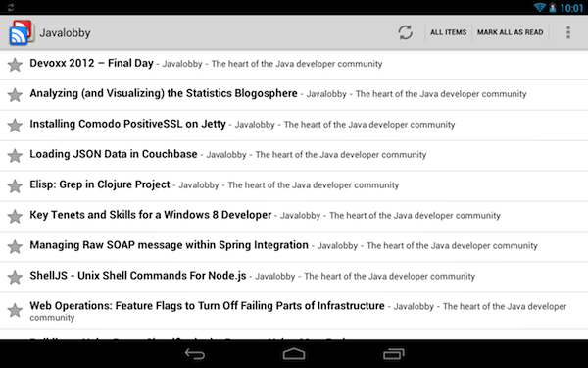588x368 pixels.
Task: Tap the Android Home navigation button
Action: (294, 353)
